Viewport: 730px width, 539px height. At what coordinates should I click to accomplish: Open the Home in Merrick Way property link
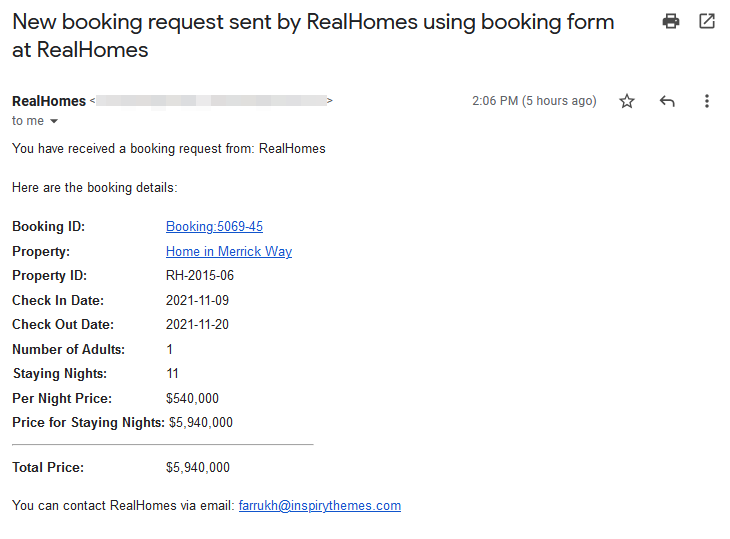229,251
